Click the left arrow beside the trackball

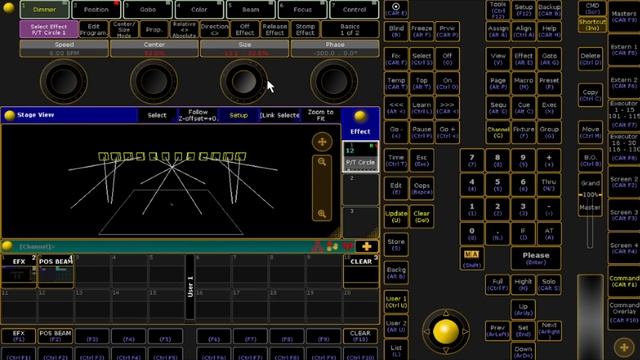(x=427, y=332)
